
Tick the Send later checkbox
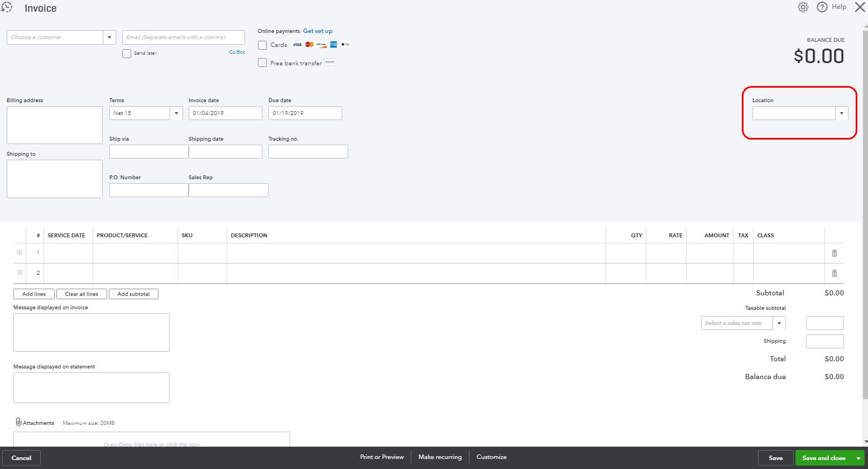(127, 54)
